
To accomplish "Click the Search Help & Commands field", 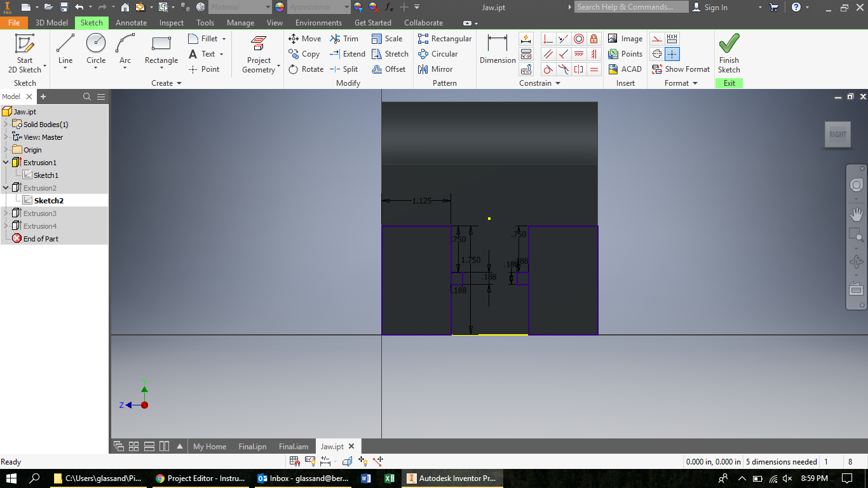I will coord(632,7).
